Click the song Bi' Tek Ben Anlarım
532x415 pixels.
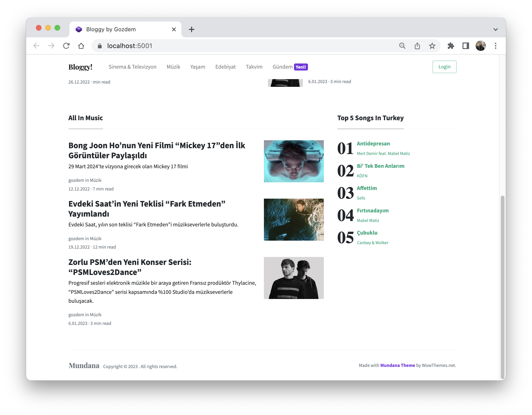[x=380, y=166]
